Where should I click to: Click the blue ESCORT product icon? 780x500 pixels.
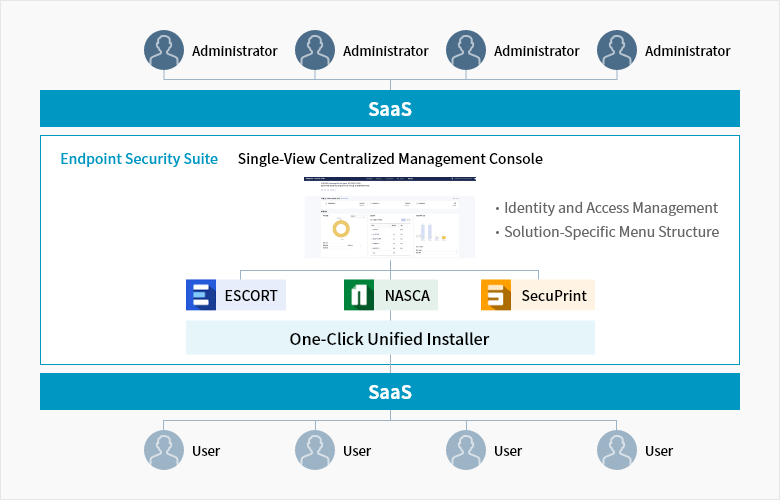[x=202, y=296]
